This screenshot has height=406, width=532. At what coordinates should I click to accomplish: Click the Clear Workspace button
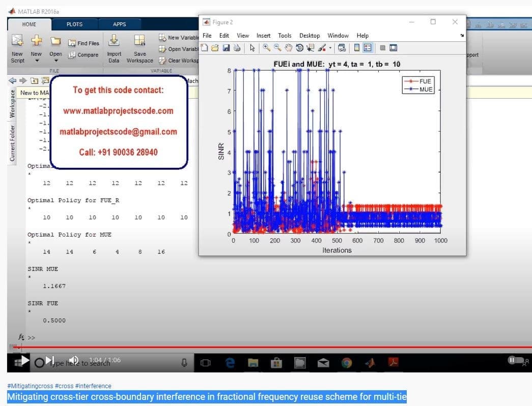[x=179, y=61]
